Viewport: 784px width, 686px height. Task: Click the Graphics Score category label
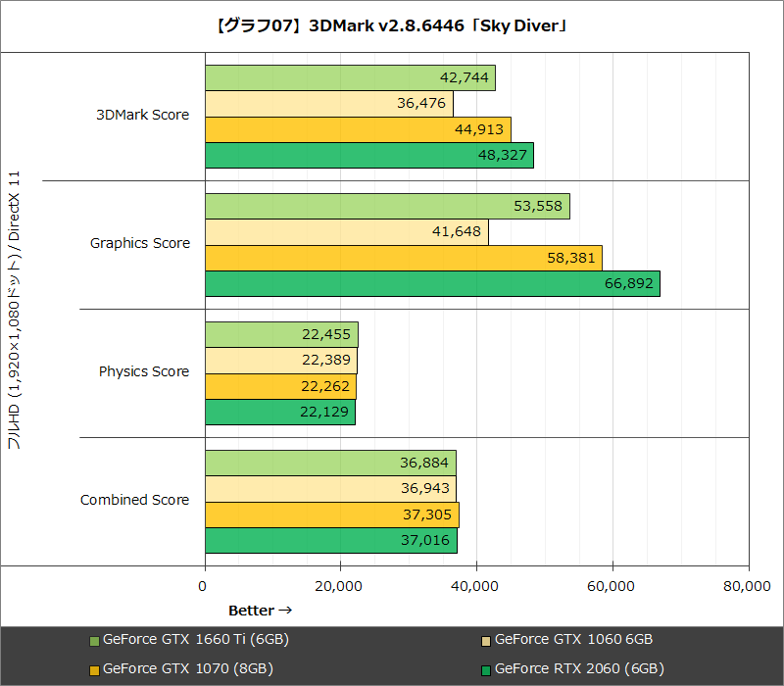(x=140, y=243)
